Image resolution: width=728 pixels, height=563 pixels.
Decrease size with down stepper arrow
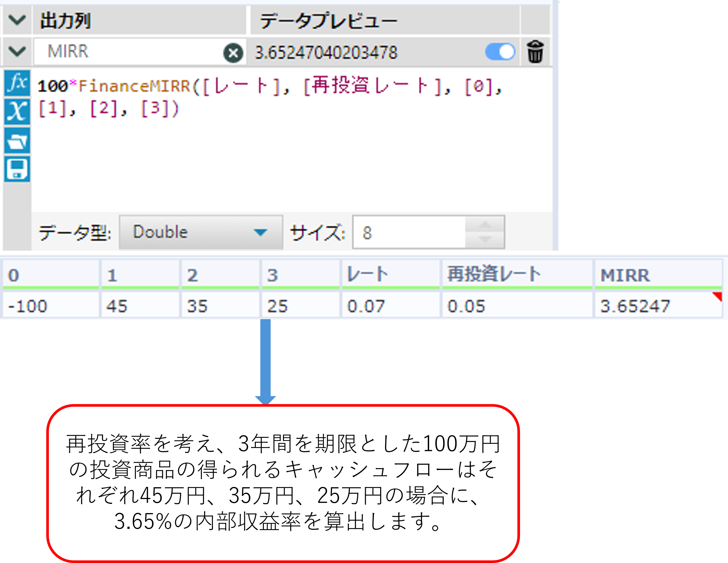pos(485,239)
